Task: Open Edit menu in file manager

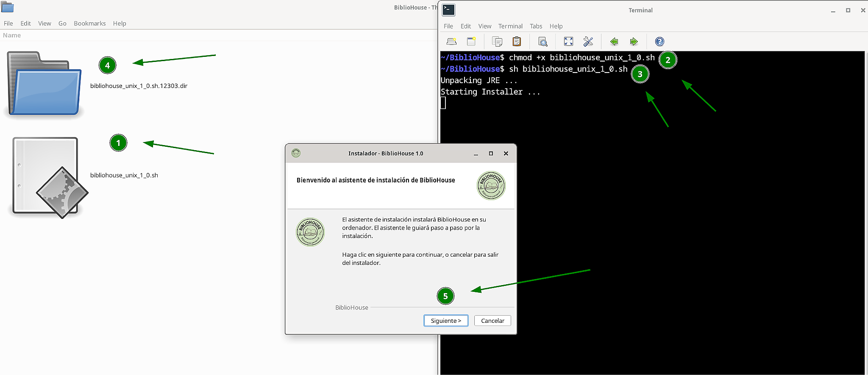Action: (25, 23)
